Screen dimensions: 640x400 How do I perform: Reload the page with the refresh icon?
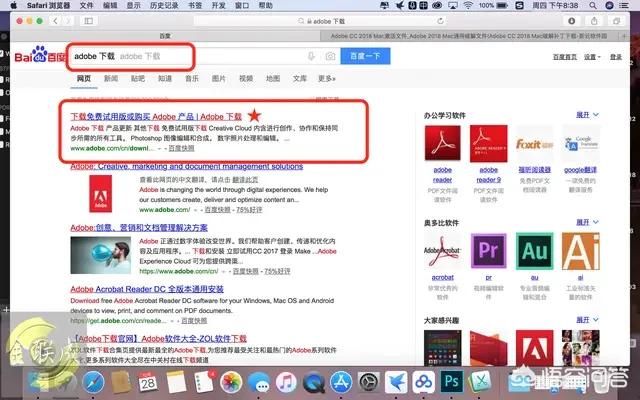click(440, 21)
